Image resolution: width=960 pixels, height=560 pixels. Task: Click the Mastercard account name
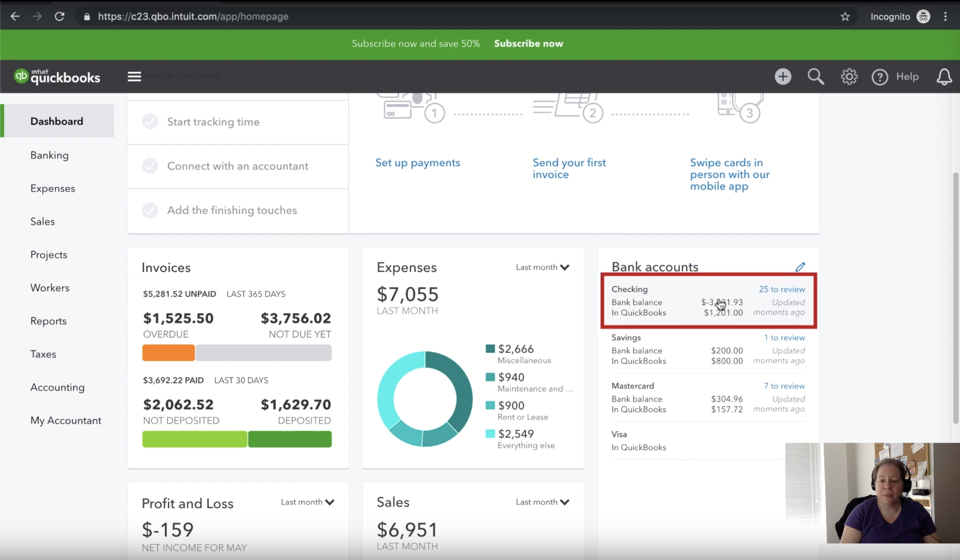click(632, 386)
